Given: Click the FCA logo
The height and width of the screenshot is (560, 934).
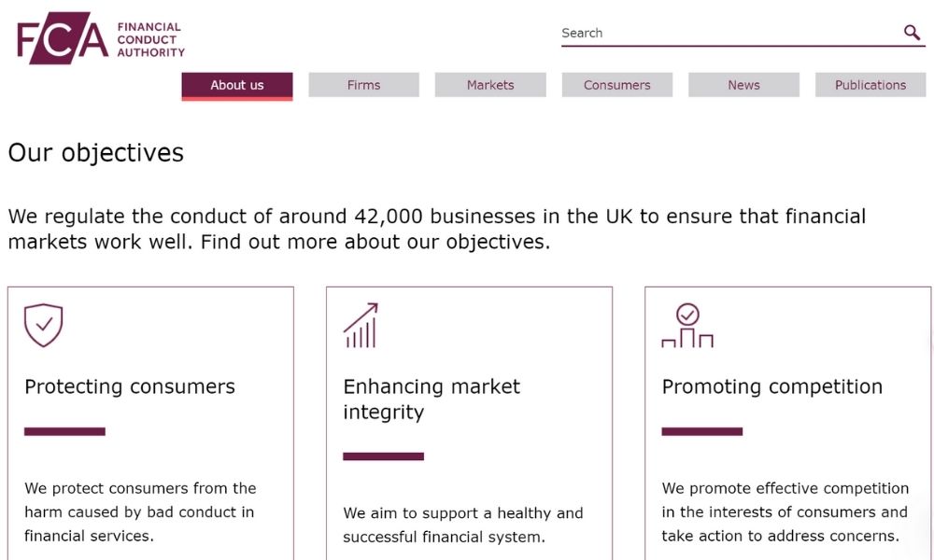Looking at the screenshot, I should [62, 38].
